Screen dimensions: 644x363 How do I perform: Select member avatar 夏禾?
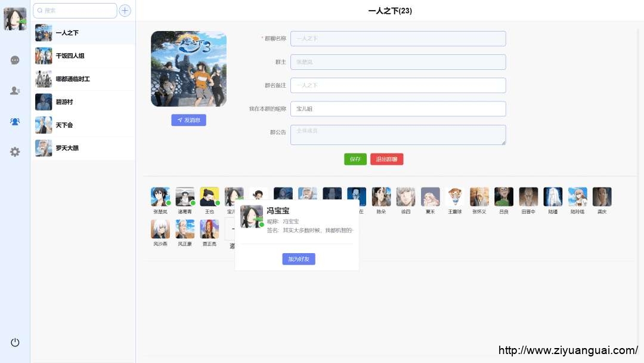pos(431,196)
